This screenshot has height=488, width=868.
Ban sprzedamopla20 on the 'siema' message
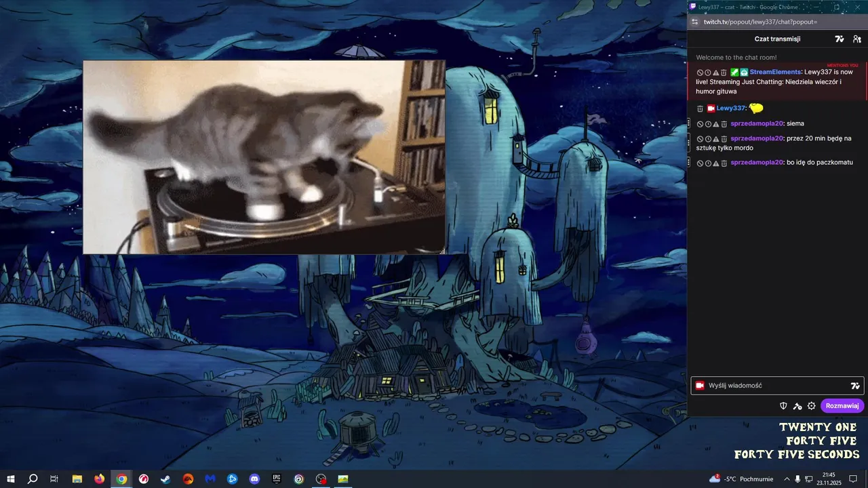(700, 124)
